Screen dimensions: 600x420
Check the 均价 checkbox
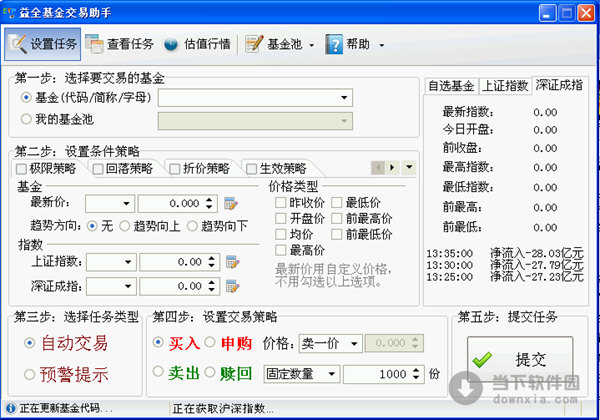280,234
